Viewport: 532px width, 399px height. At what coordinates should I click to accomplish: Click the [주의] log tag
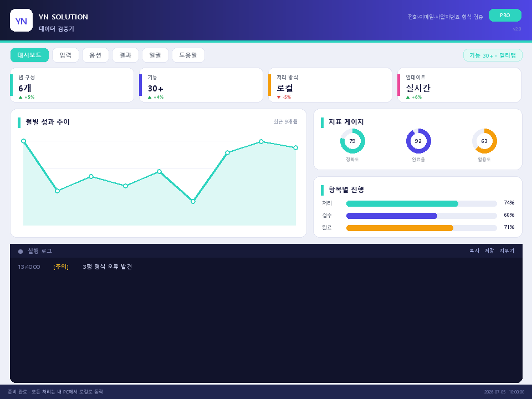coord(61,267)
